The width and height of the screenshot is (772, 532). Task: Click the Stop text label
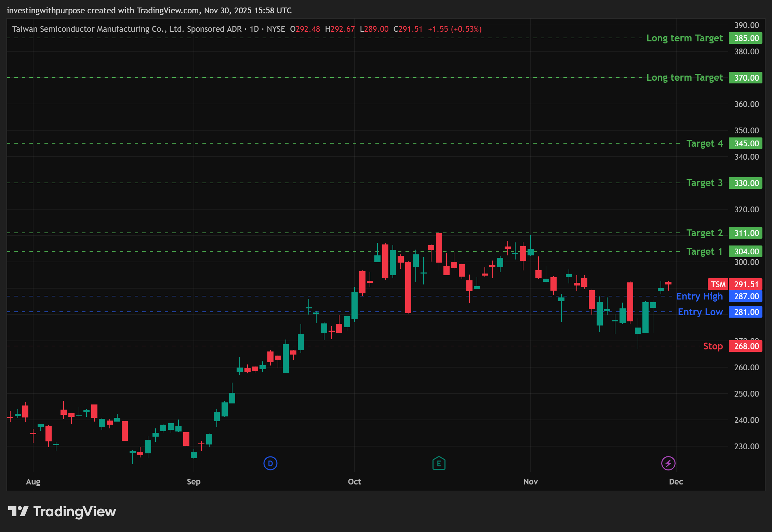pyautogui.click(x=713, y=346)
